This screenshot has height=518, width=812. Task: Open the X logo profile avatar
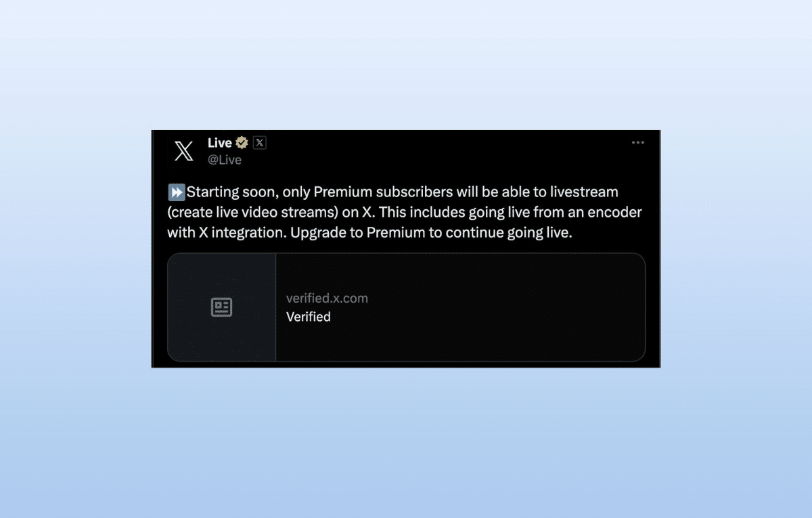(183, 150)
